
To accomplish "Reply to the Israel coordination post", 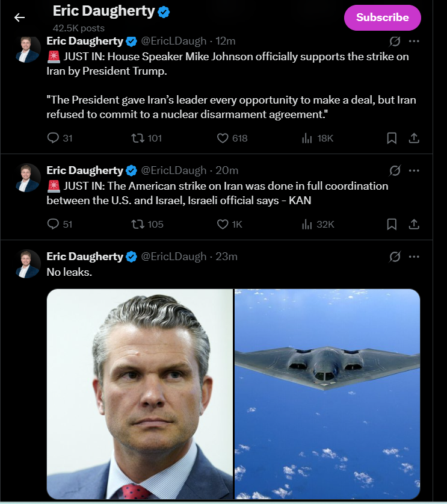I will click(53, 224).
